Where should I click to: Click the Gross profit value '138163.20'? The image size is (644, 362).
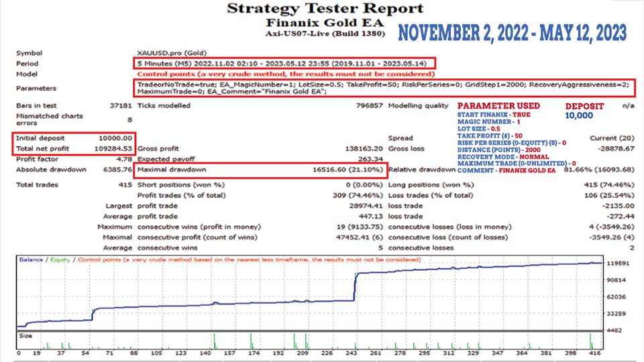tap(364, 149)
